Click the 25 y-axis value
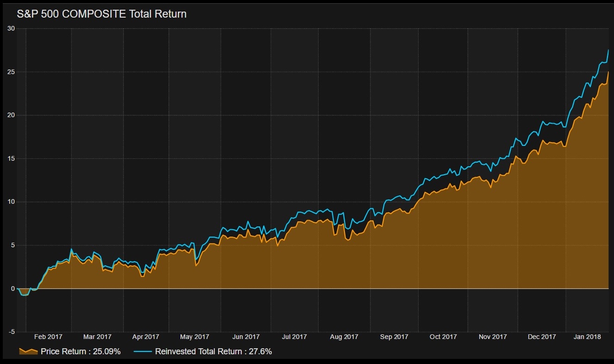Image resolution: width=614 pixels, height=364 pixels. pos(11,72)
